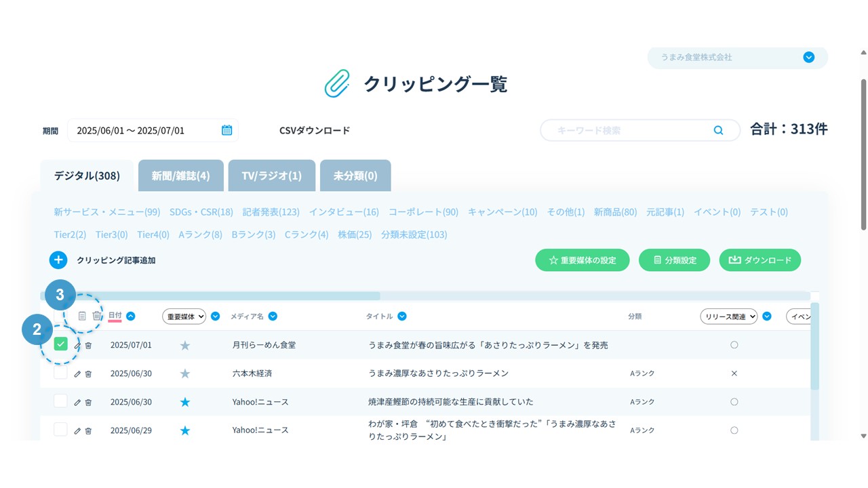Check the checkbox for the 2025/06/29 row
The width and height of the screenshot is (868, 488).
(x=61, y=430)
